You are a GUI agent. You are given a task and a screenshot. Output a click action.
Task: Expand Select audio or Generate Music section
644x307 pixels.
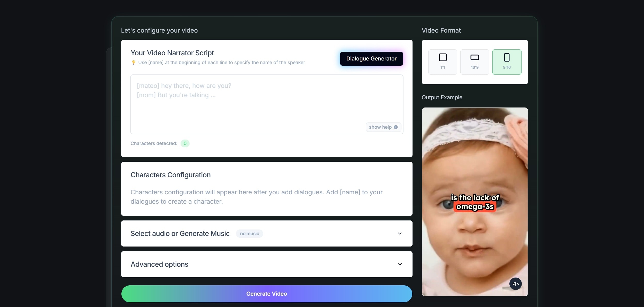point(267,234)
